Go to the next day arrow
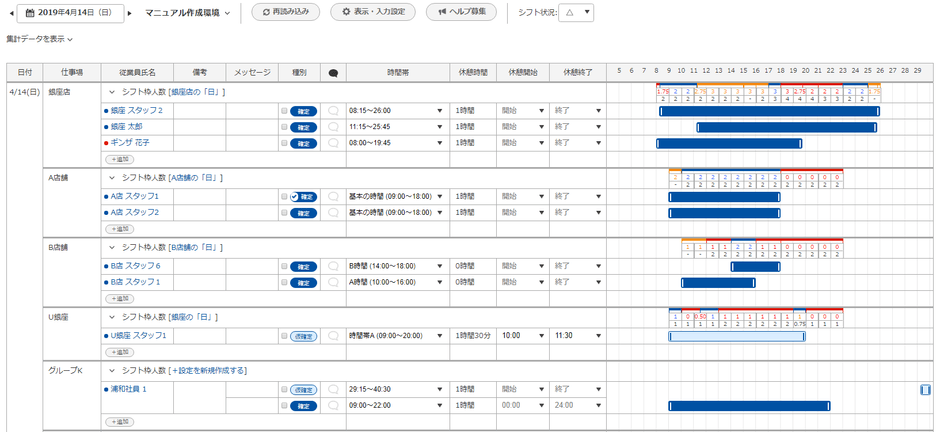Screen dimensions: 940x432 point(133,13)
